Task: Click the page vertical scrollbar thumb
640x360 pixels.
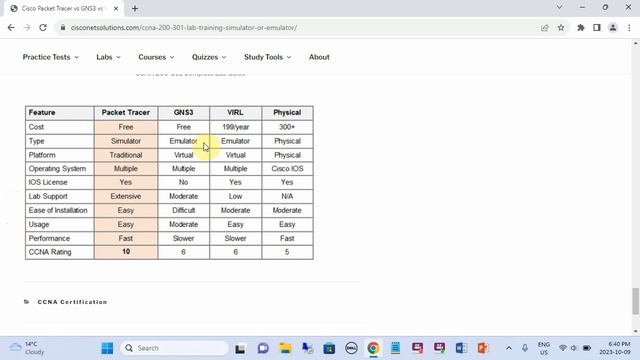Action: point(636,301)
